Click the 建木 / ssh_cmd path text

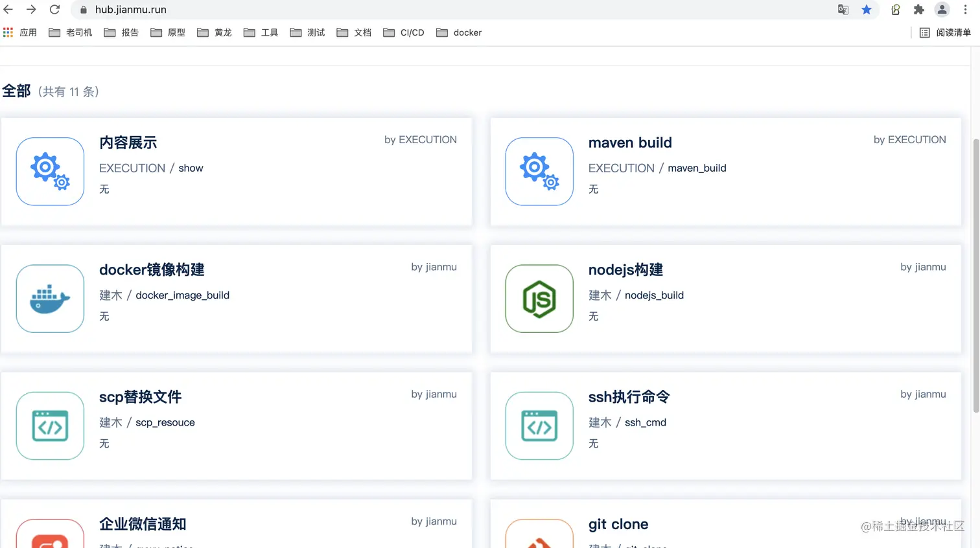click(627, 422)
